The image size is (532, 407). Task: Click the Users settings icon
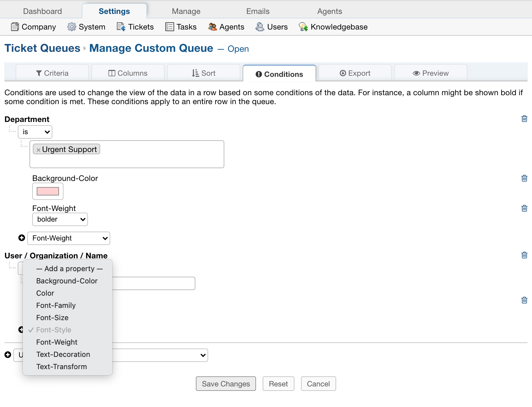[259, 27]
